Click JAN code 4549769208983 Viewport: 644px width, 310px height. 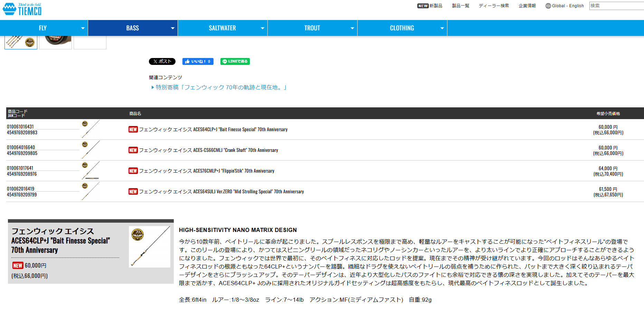tap(22, 133)
